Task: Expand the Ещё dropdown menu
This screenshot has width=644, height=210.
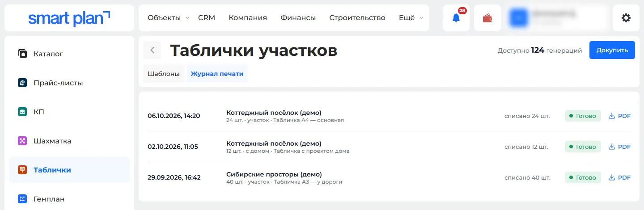Action: pos(411,18)
